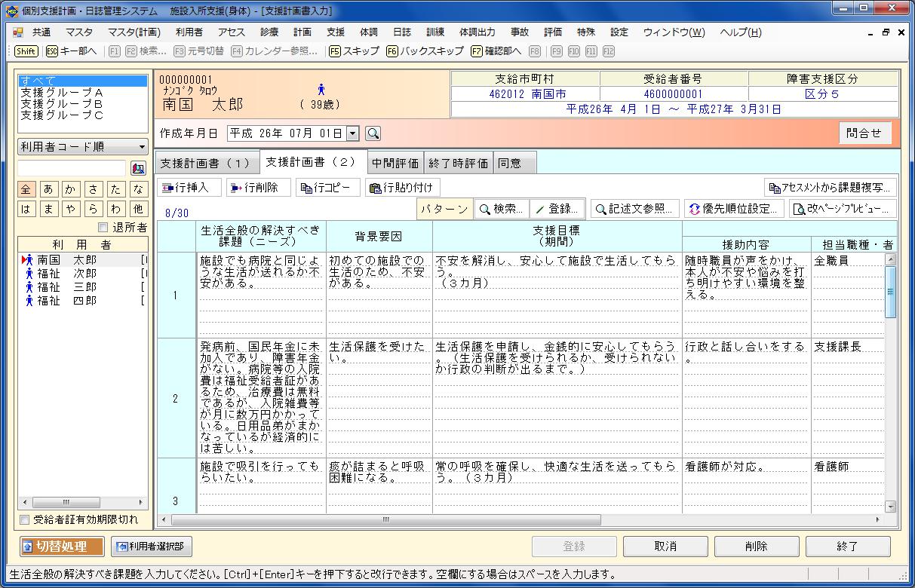The height and width of the screenshot is (588, 915).
Task: Click the 問合せ button
Action: pyautogui.click(x=864, y=133)
